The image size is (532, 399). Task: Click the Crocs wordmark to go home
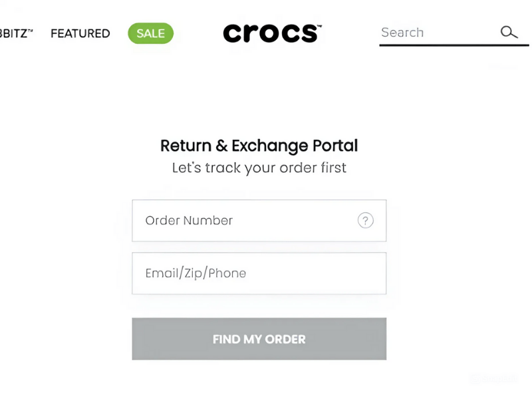point(271,33)
